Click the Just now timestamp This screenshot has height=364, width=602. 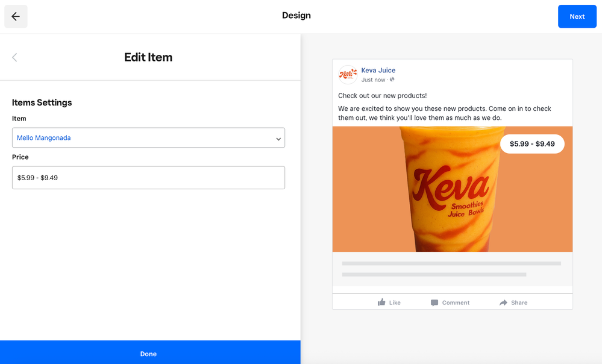373,80
